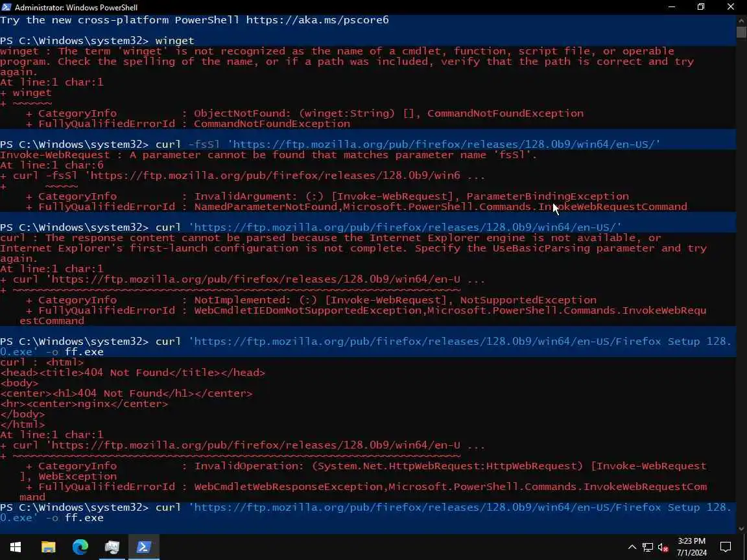Show hidden system tray icons
747x560 pixels.
(x=632, y=547)
